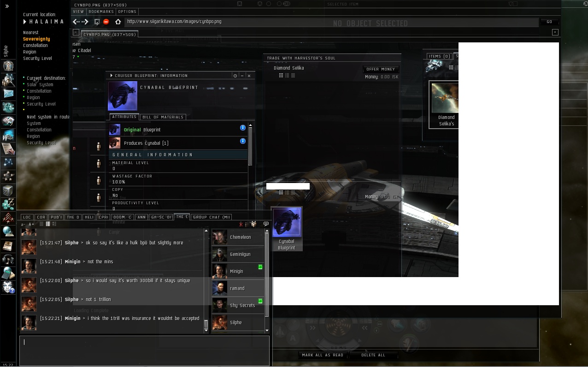Open the calculator icon in sidebar

click(8, 273)
